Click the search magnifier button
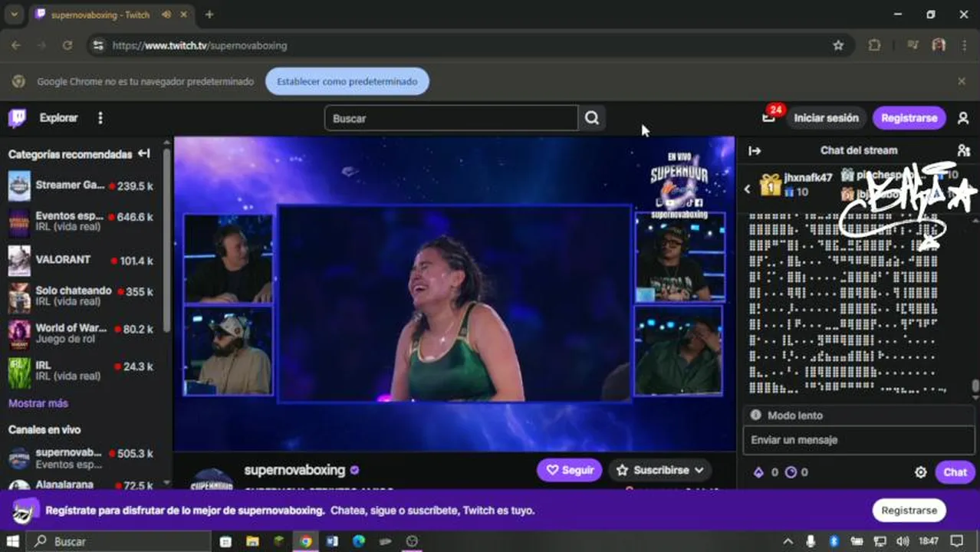980x552 pixels. 592,118
